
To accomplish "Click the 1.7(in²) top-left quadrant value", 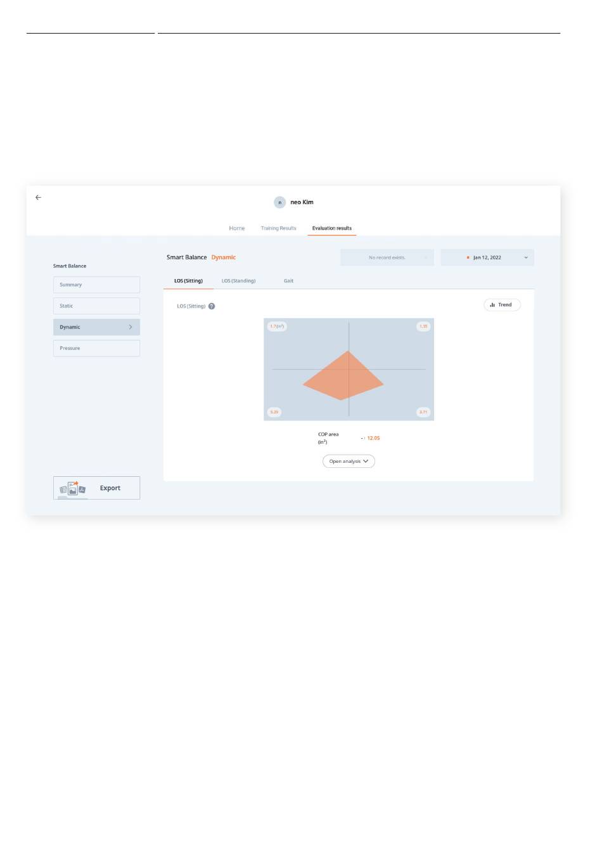I will point(277,327).
